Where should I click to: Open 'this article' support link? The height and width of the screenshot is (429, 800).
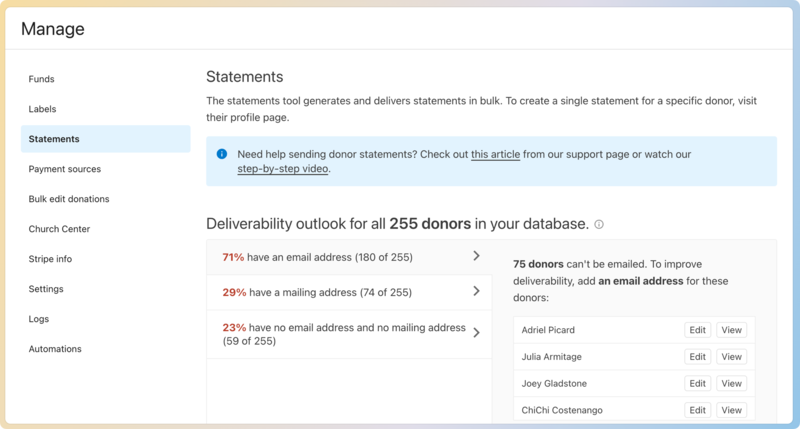[495, 154]
